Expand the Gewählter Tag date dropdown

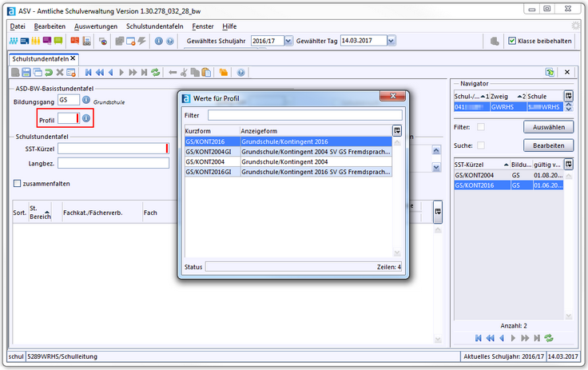pos(392,41)
